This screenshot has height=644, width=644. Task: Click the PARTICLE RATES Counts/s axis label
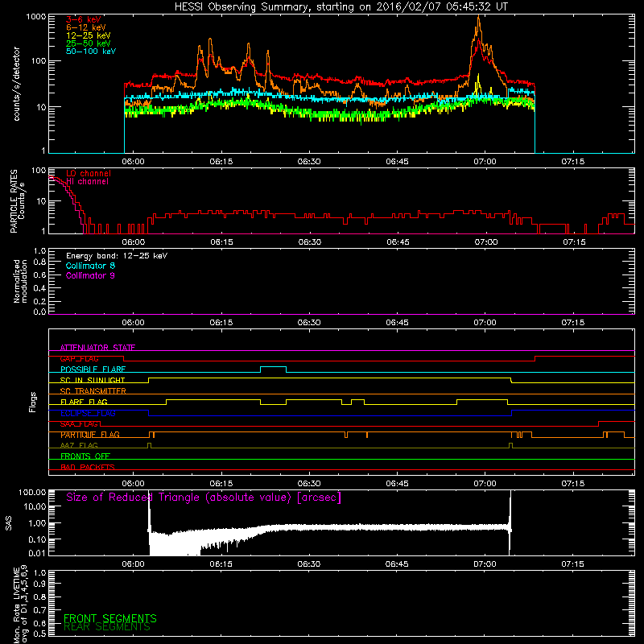coord(18,201)
